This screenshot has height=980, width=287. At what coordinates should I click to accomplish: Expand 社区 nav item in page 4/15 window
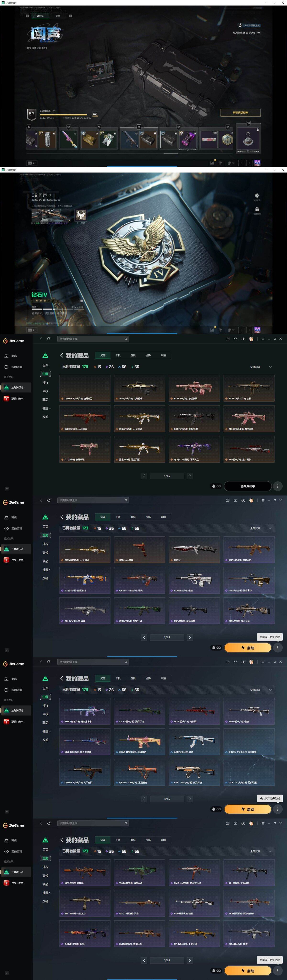[x=46, y=731]
